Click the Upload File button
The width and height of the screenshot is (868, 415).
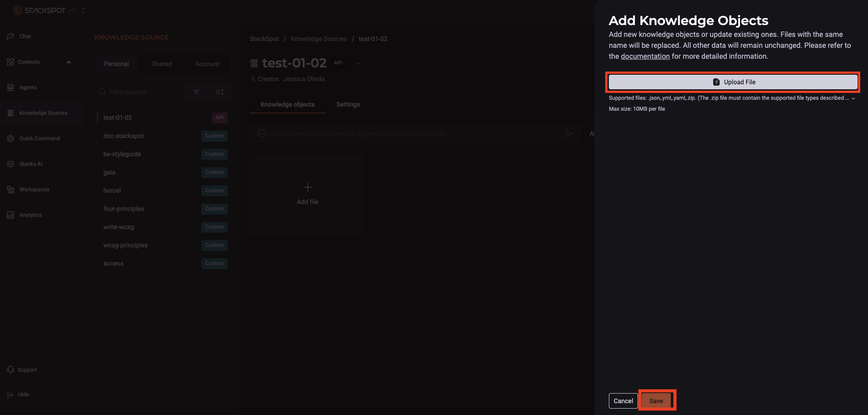pos(733,82)
